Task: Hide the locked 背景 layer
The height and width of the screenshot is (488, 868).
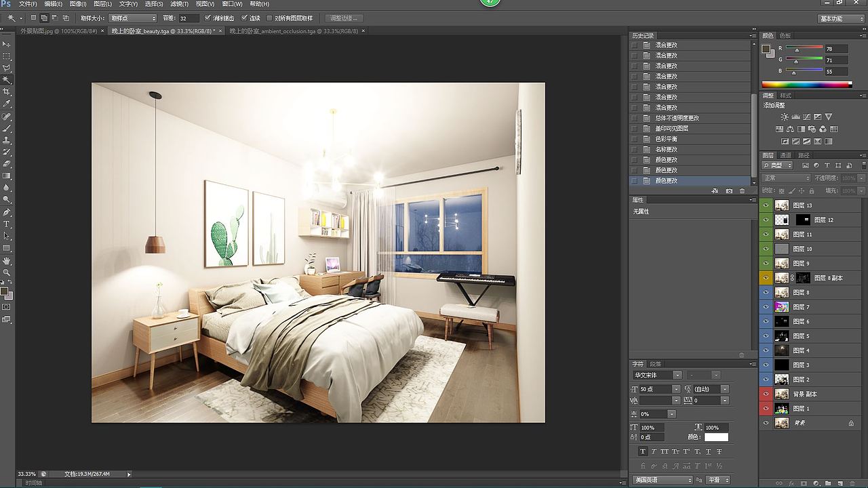Action: pyautogui.click(x=766, y=423)
